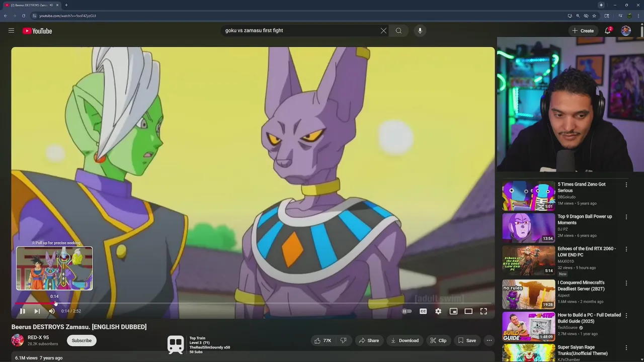Open the player settings gear
Image resolution: width=644 pixels, height=362 pixels.
point(438,311)
